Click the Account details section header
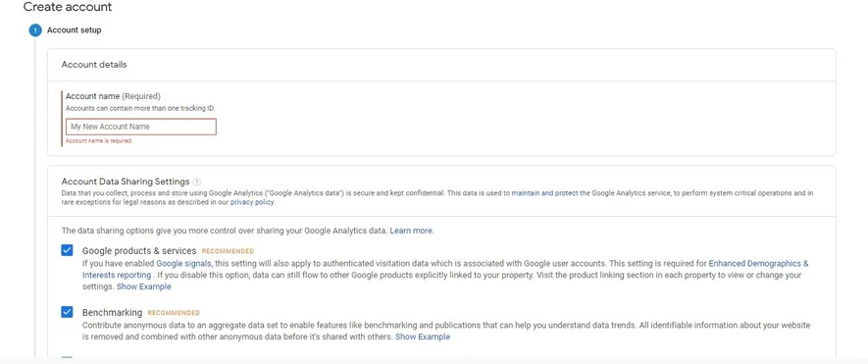 [94, 65]
